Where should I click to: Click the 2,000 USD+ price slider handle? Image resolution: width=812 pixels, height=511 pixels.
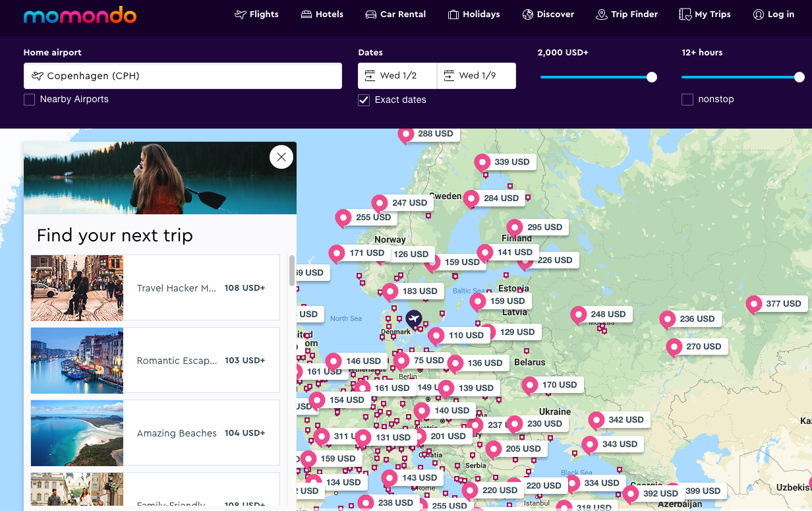652,77
